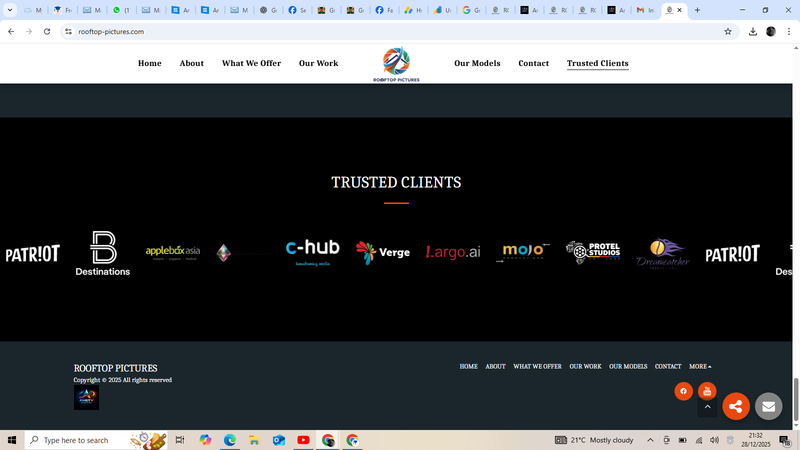Image resolution: width=800 pixels, height=450 pixels.
Task: Click the mojo productions client logo
Action: 523,252
